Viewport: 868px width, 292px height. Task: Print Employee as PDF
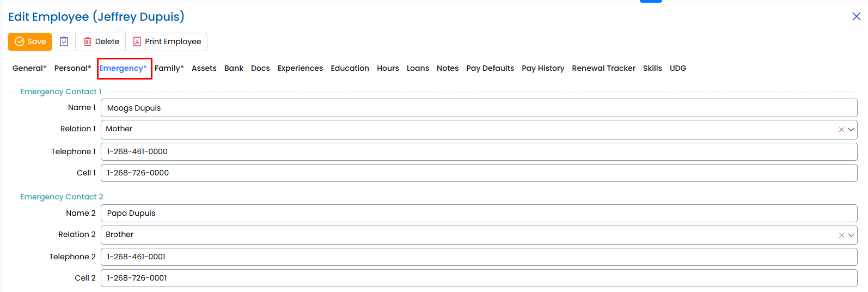pyautogui.click(x=167, y=41)
